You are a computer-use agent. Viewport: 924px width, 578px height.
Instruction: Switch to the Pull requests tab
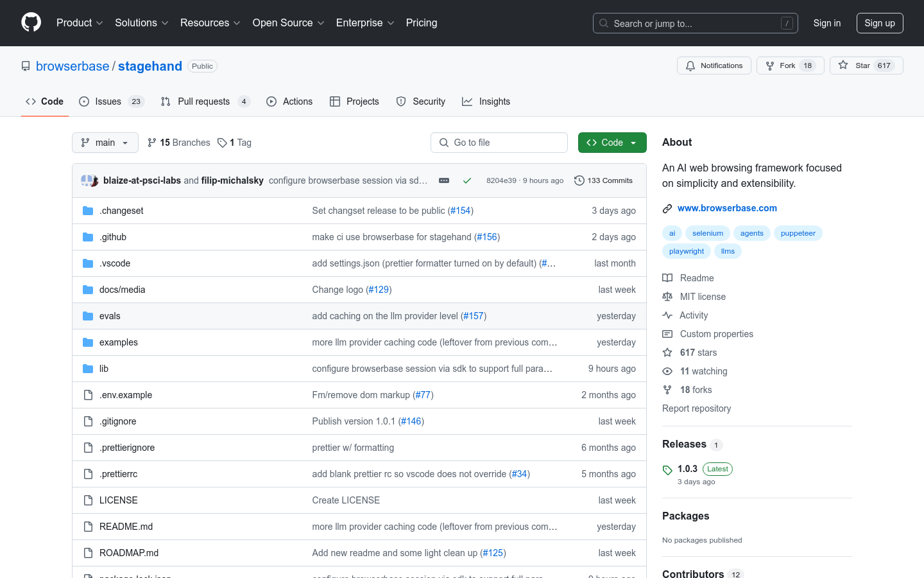point(205,101)
